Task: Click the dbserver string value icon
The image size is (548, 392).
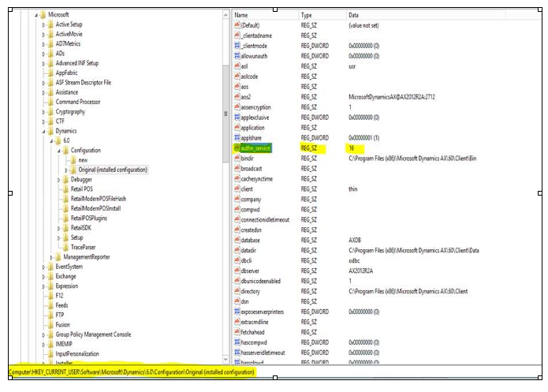Action: click(x=237, y=271)
